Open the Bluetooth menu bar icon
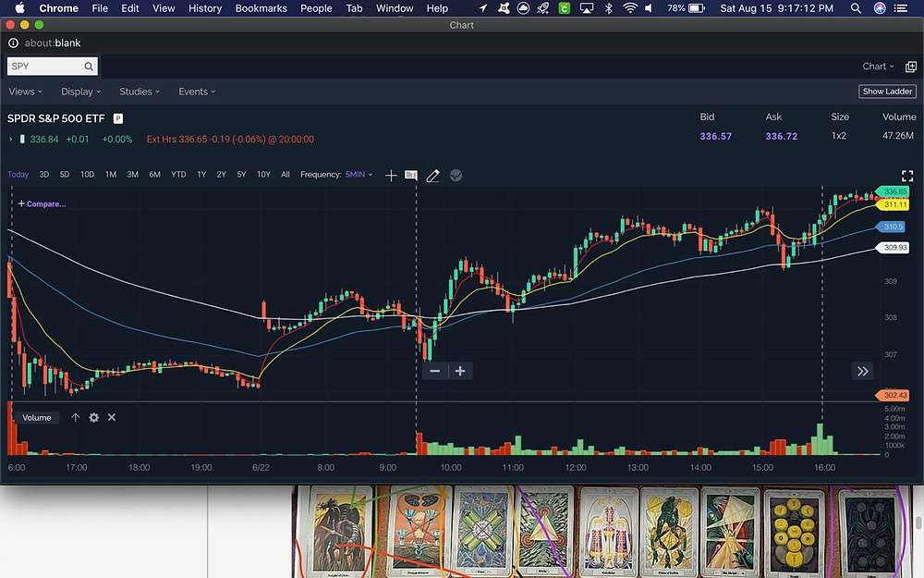 point(609,8)
